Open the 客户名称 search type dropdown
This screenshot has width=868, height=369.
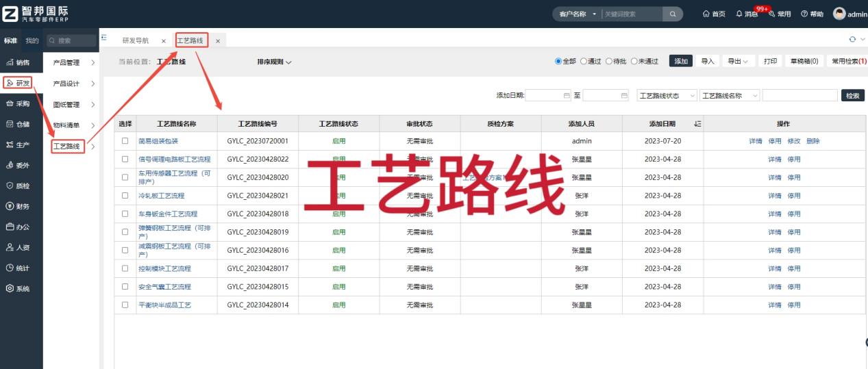pyautogui.click(x=578, y=14)
